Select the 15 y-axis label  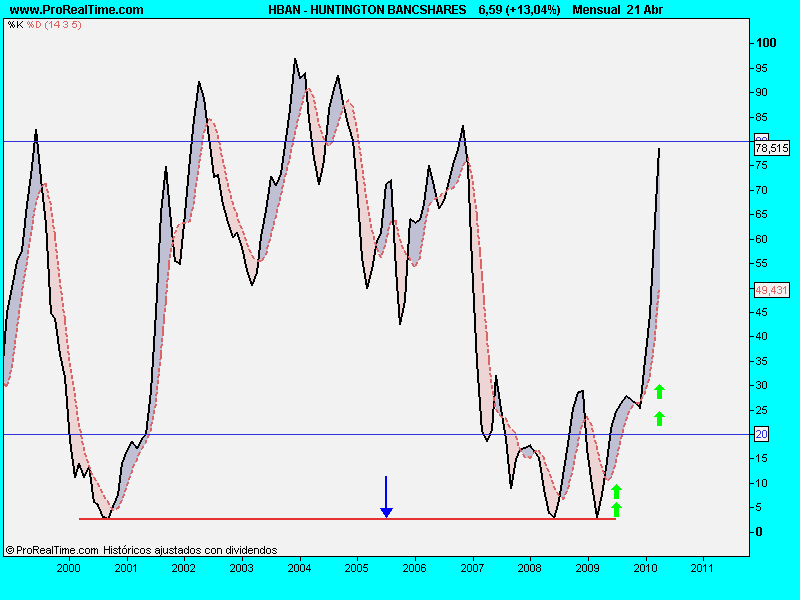click(x=761, y=458)
